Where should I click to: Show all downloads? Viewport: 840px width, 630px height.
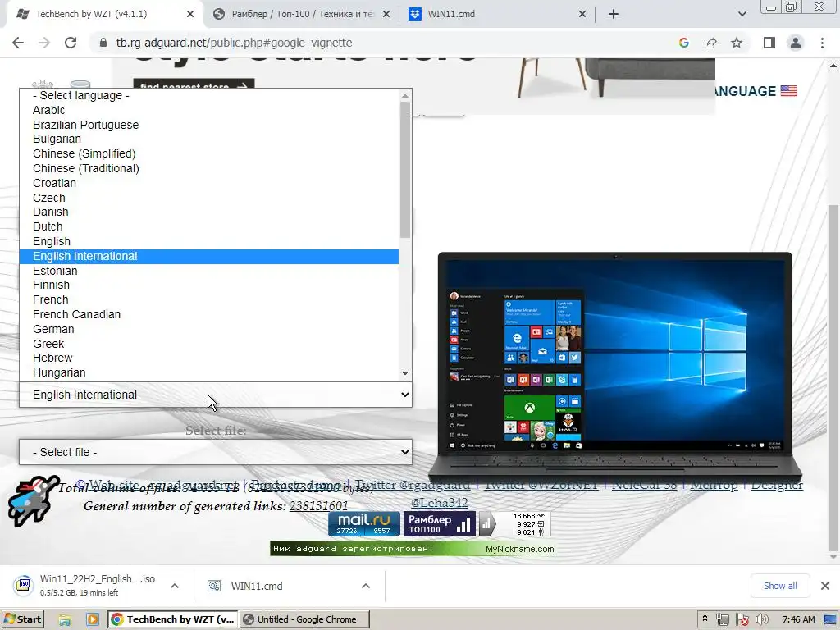click(780, 586)
